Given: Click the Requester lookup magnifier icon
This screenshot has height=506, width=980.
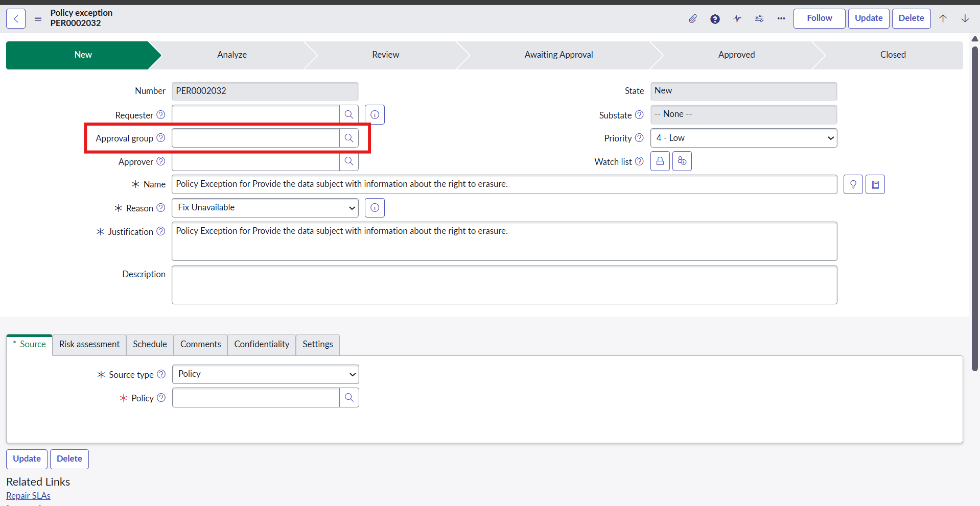Looking at the screenshot, I should pos(349,115).
